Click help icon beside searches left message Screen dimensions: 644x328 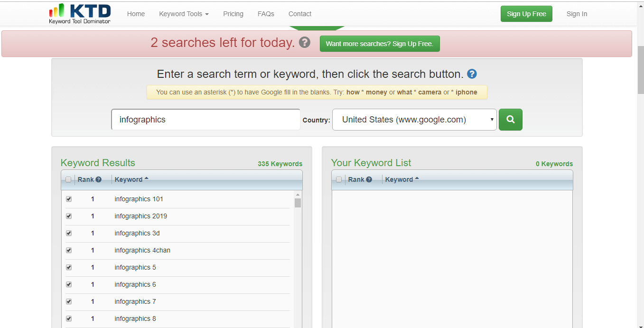(305, 43)
